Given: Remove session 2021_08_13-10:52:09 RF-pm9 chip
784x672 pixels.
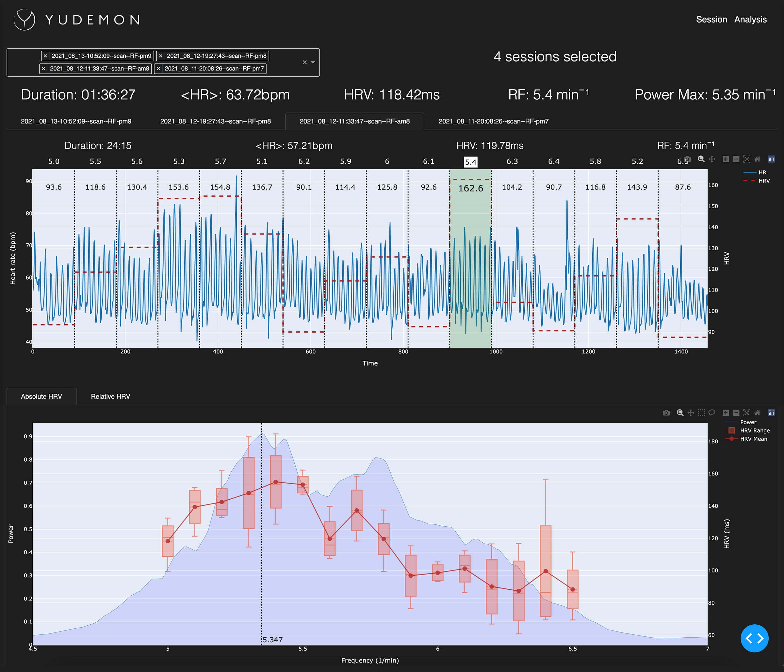Looking at the screenshot, I should pyautogui.click(x=45, y=56).
